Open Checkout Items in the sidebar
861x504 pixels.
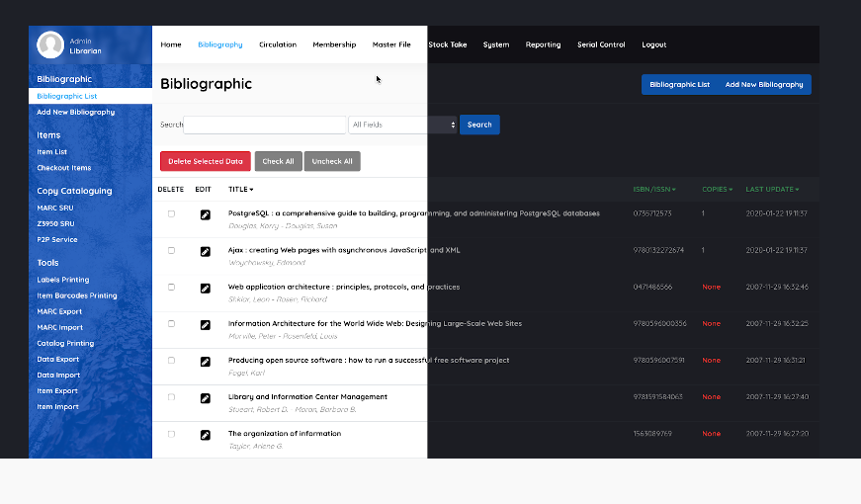(x=63, y=168)
